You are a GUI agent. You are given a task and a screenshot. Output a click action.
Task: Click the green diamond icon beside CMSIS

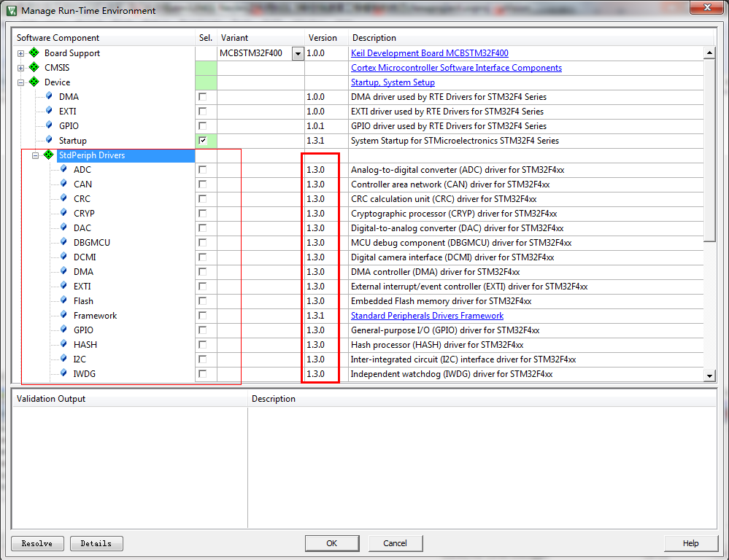coord(34,67)
